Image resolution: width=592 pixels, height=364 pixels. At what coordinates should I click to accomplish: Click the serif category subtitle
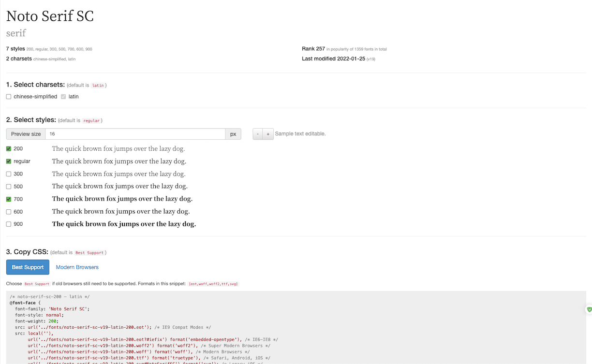pyautogui.click(x=16, y=33)
